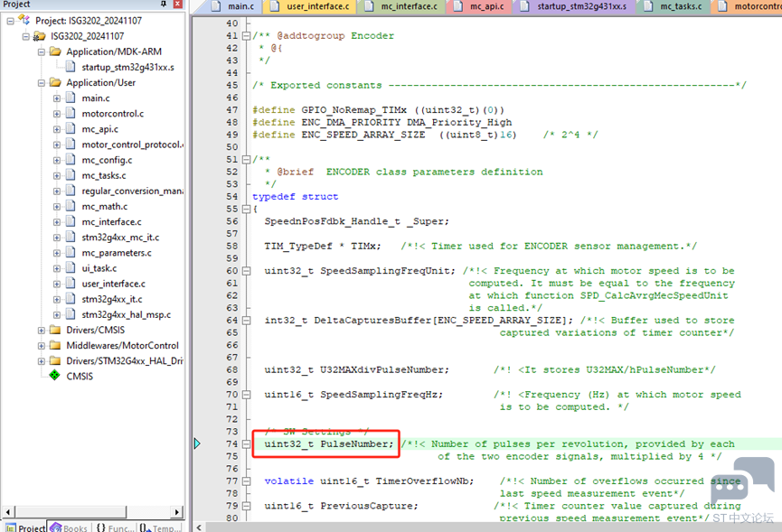Select mc_parameters.c in the project tree
The image size is (782, 532).
[x=117, y=253]
